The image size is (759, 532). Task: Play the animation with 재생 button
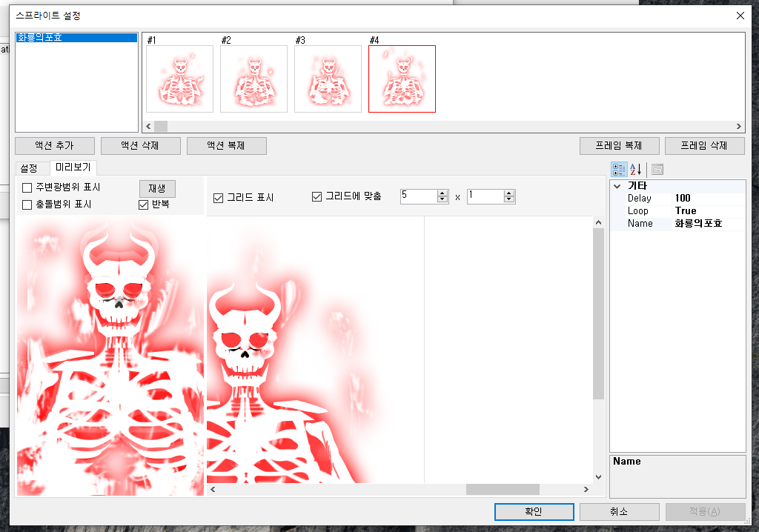pyautogui.click(x=157, y=188)
